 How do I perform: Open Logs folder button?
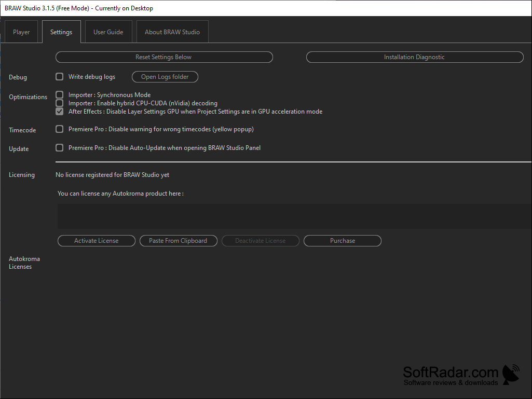pyautogui.click(x=165, y=77)
